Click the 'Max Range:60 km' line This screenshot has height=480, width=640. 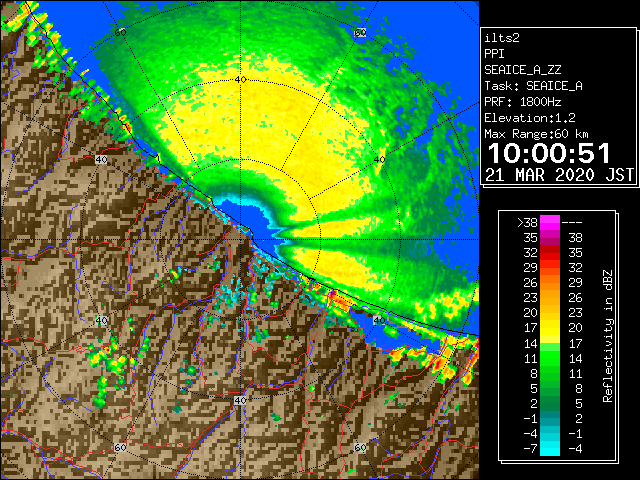pos(537,134)
